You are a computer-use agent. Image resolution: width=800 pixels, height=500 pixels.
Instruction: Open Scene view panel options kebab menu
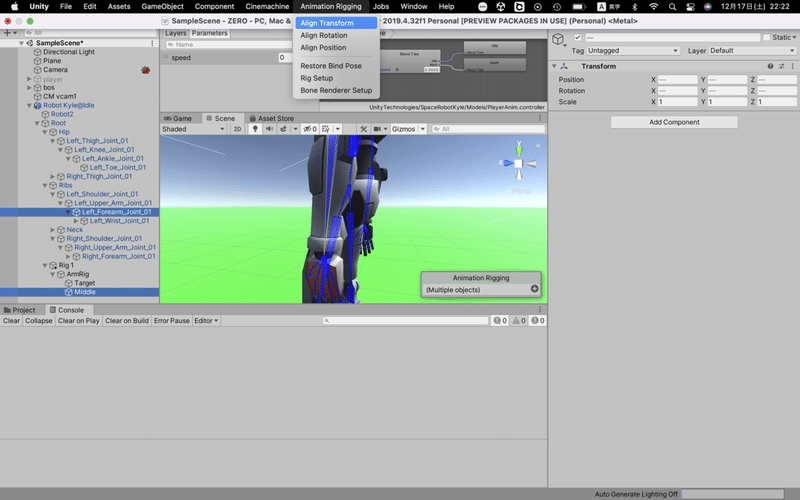click(x=540, y=118)
